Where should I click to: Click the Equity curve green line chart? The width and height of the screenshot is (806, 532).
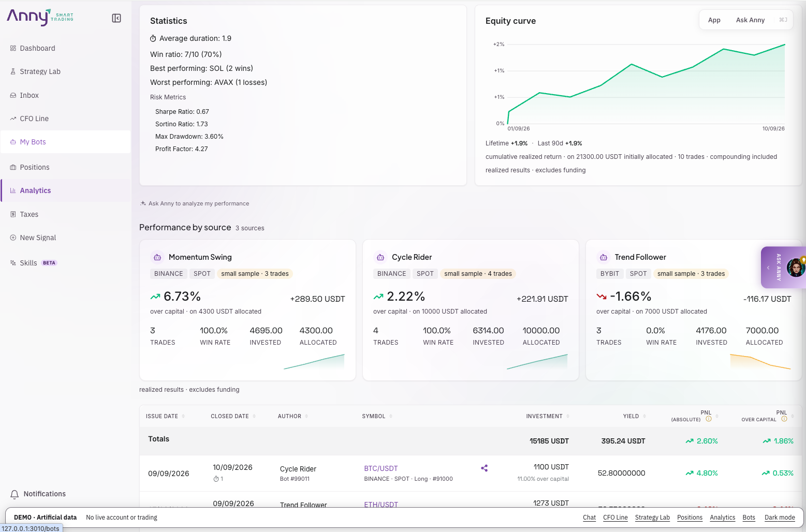647,83
